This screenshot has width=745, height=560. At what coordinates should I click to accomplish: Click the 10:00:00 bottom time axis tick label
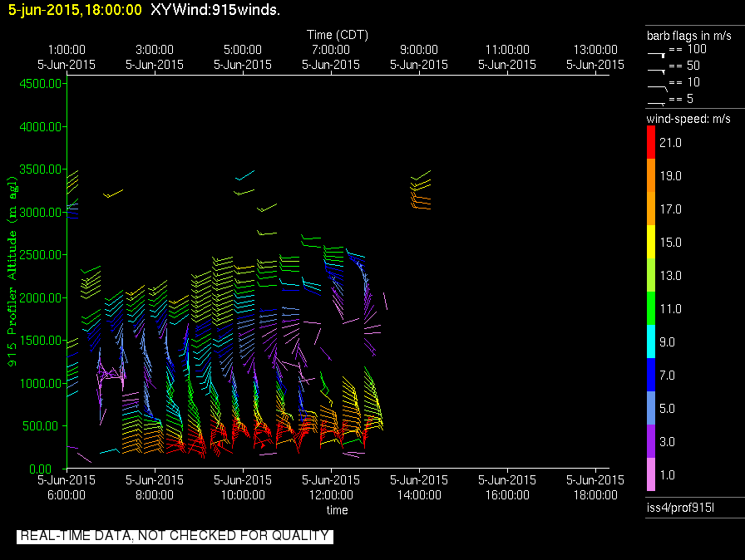[243, 494]
